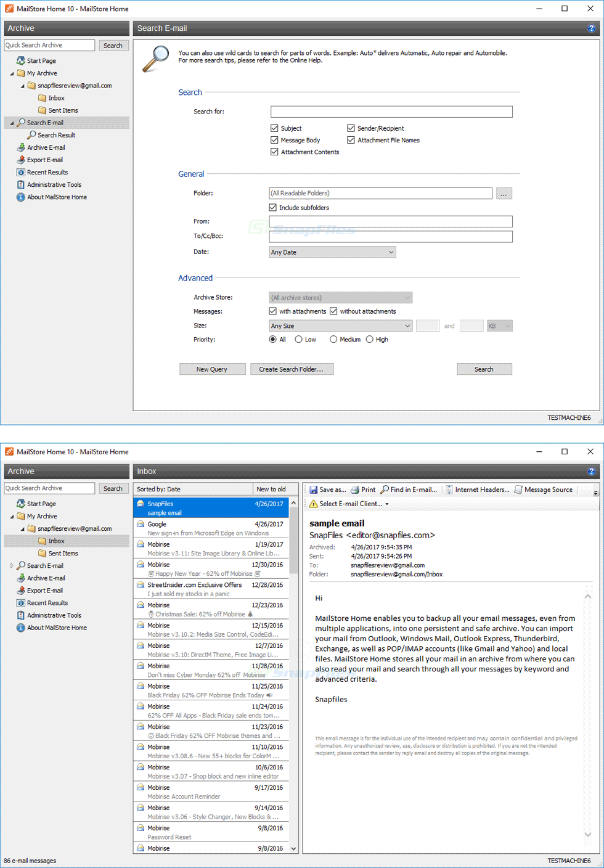
Task: Uncheck the Message Body search option
Action: click(x=274, y=140)
